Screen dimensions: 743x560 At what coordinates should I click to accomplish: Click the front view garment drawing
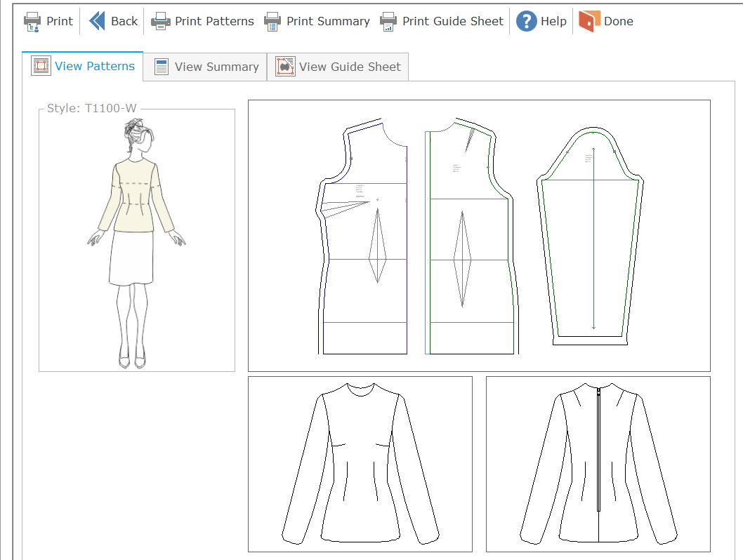point(360,465)
